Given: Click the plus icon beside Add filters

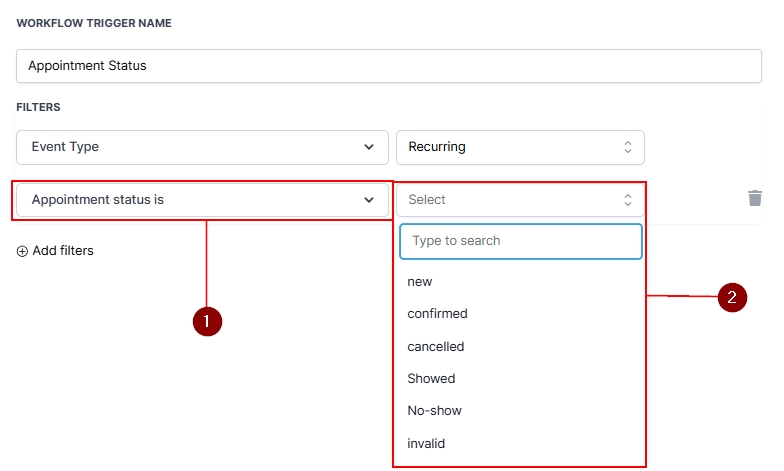Looking at the screenshot, I should click(22, 251).
